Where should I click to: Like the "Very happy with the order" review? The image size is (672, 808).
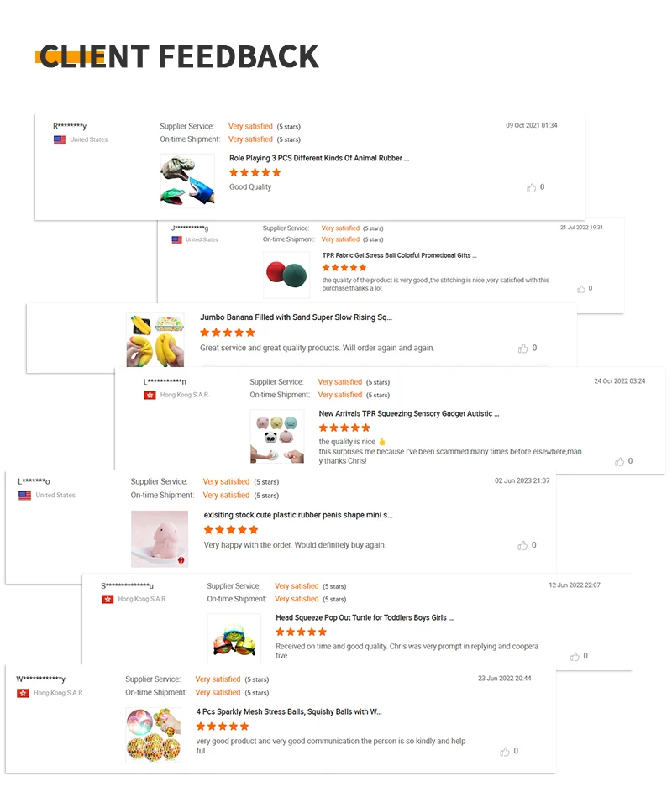pos(522,545)
